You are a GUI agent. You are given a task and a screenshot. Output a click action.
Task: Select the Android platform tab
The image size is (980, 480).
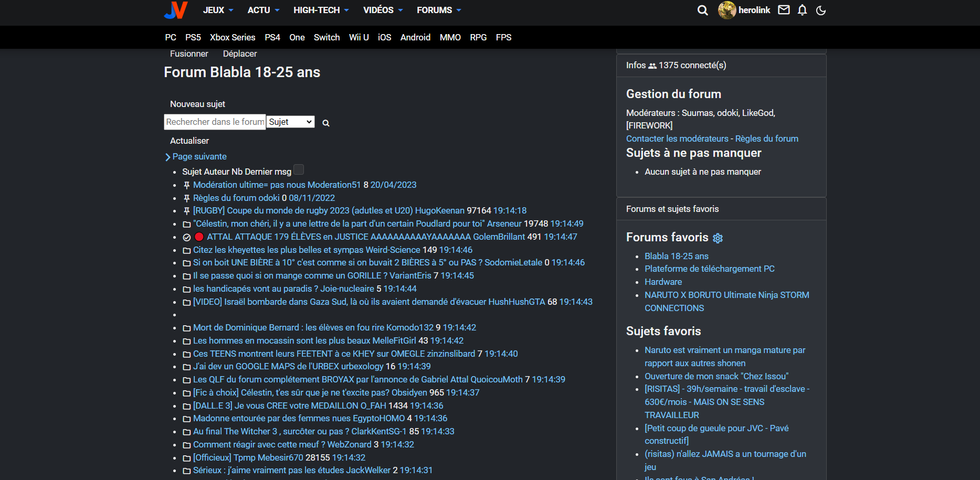(x=415, y=37)
